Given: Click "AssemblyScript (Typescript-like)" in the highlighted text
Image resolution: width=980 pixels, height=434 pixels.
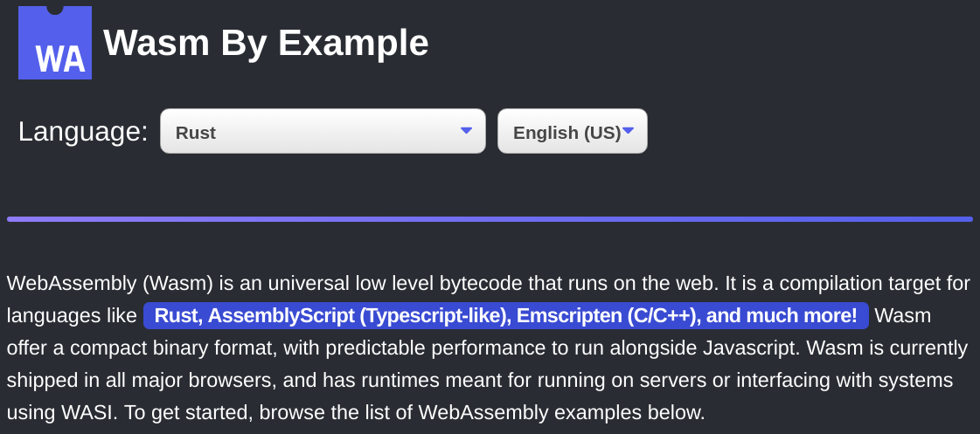Looking at the screenshot, I should tap(359, 316).
